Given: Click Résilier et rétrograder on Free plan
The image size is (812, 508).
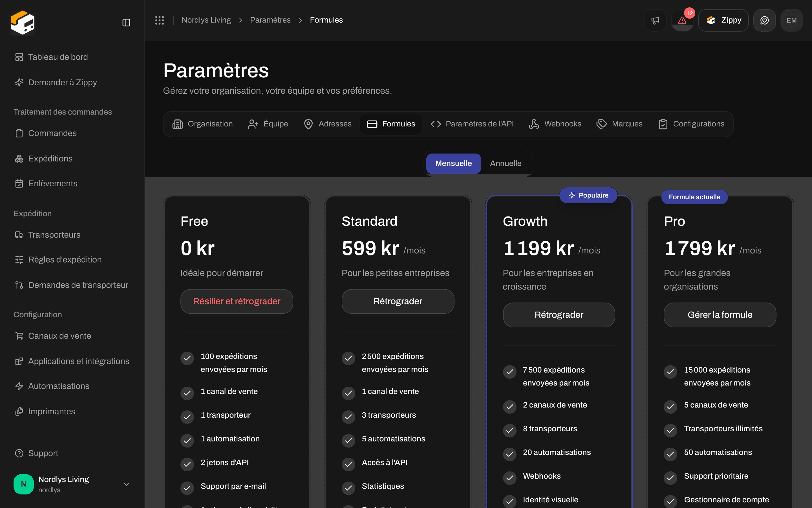Looking at the screenshot, I should pos(237,301).
